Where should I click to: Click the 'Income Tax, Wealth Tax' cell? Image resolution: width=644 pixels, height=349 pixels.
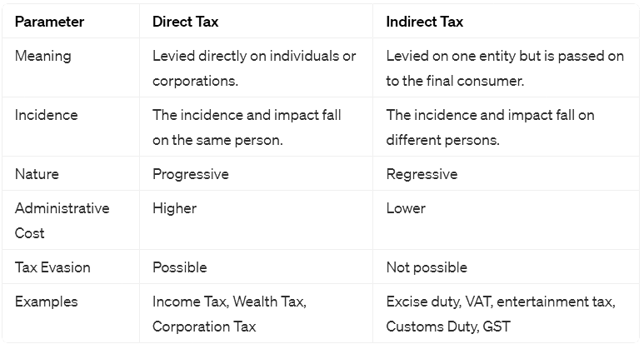229,314
